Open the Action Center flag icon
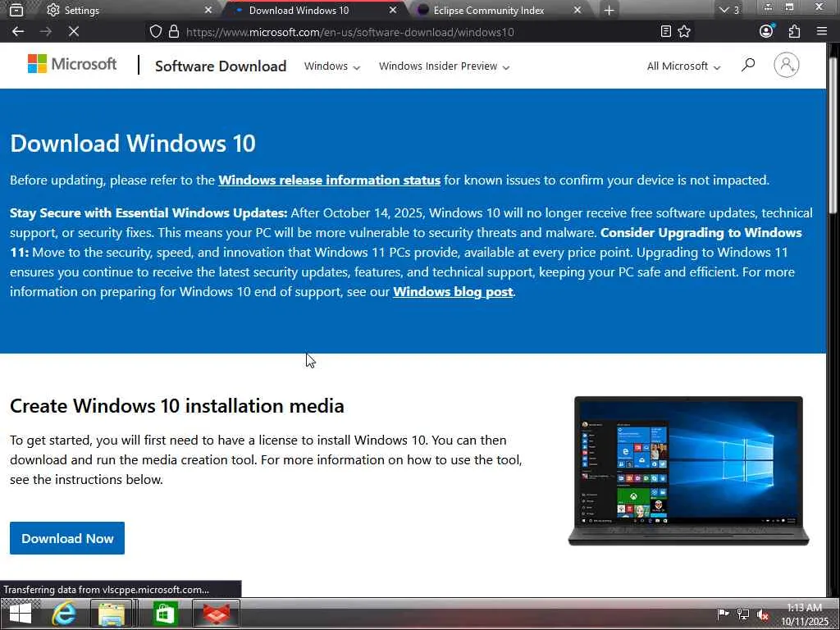Viewport: 840px width, 630px height. 724,614
